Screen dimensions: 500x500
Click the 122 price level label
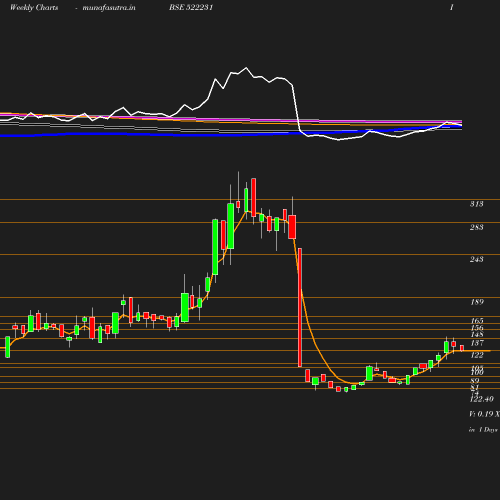pyautogui.click(x=477, y=355)
